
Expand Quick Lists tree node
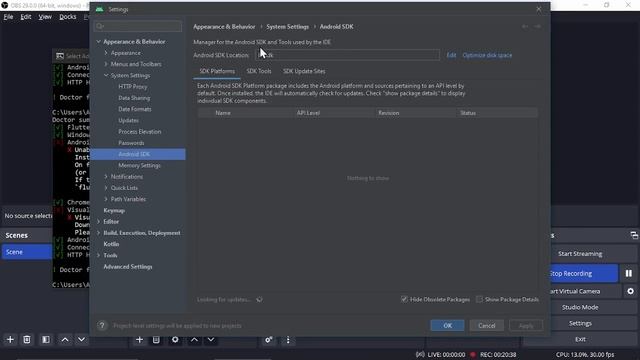tap(106, 188)
